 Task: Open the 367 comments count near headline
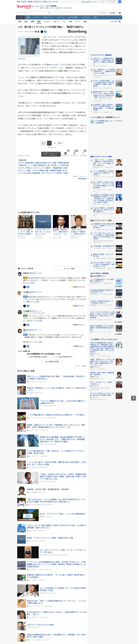coord(32,32)
